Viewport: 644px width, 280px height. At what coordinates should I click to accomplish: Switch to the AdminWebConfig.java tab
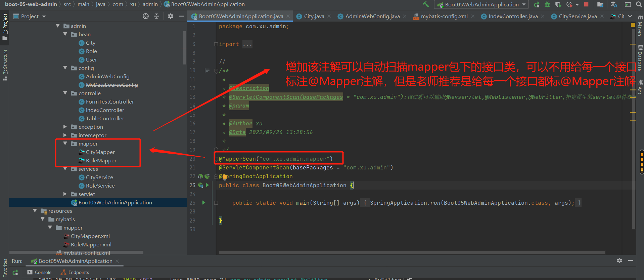click(x=372, y=16)
